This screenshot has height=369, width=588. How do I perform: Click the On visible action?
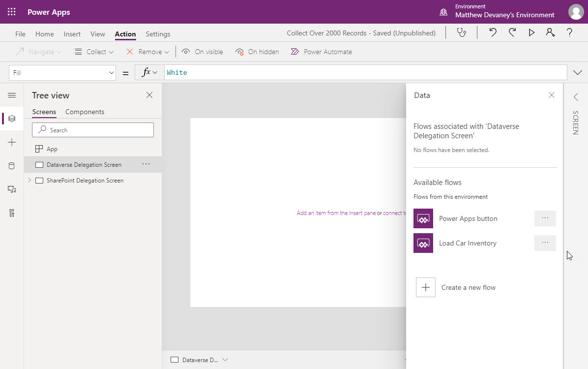tap(202, 51)
